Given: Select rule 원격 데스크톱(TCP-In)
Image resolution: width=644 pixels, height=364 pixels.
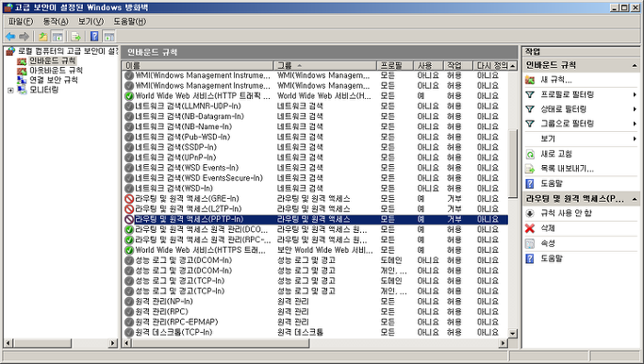Looking at the screenshot, I should [x=173, y=332].
